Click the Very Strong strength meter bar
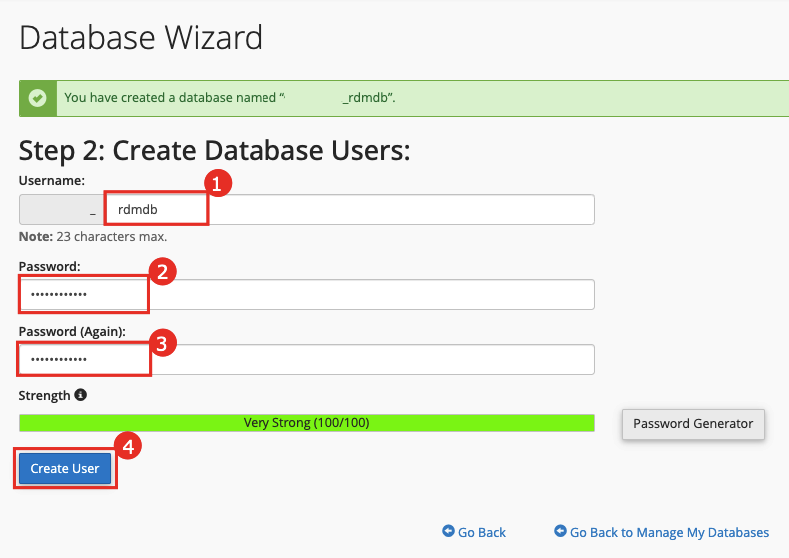Viewport: 789px width, 558px height. [x=306, y=423]
